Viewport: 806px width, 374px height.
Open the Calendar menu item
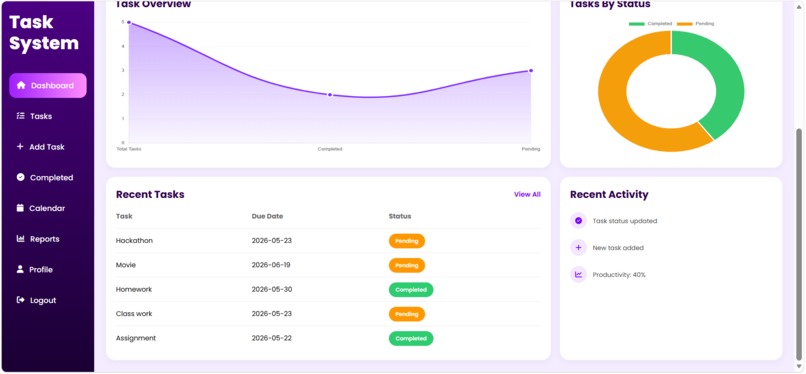point(48,208)
